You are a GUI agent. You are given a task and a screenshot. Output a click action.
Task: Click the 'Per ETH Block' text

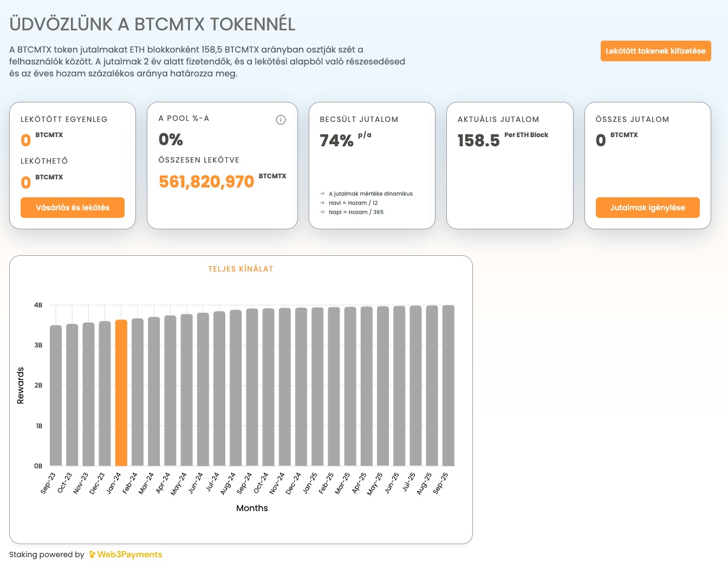(526, 135)
